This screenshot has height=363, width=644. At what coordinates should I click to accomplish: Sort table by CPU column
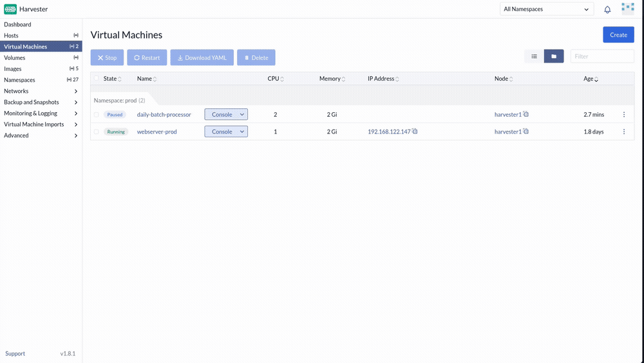tap(276, 79)
